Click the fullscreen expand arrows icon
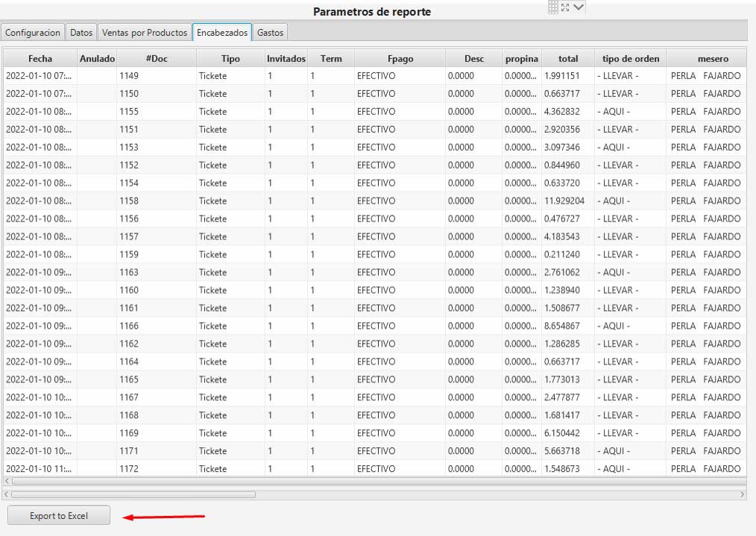 pyautogui.click(x=565, y=7)
